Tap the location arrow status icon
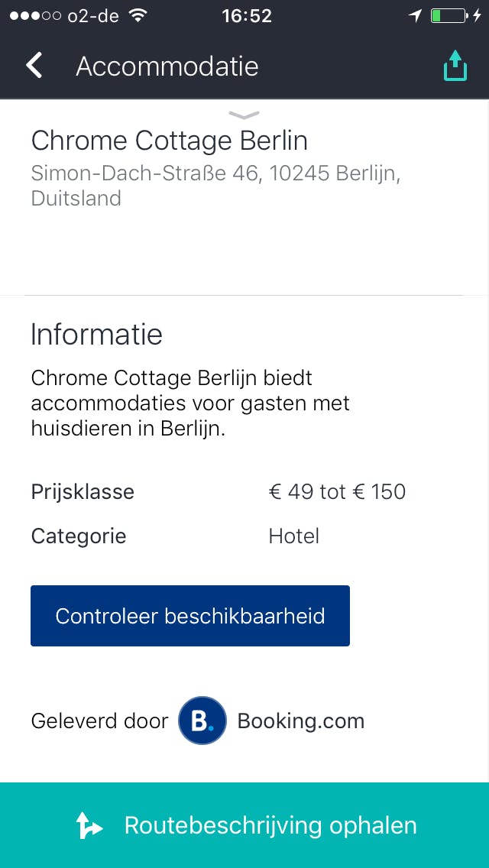This screenshot has width=489, height=868. click(x=415, y=15)
